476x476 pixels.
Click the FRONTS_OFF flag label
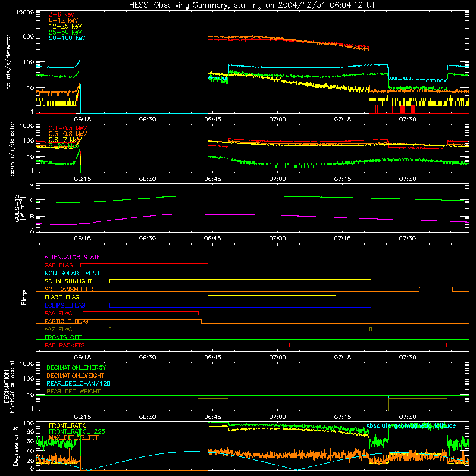(x=63, y=337)
